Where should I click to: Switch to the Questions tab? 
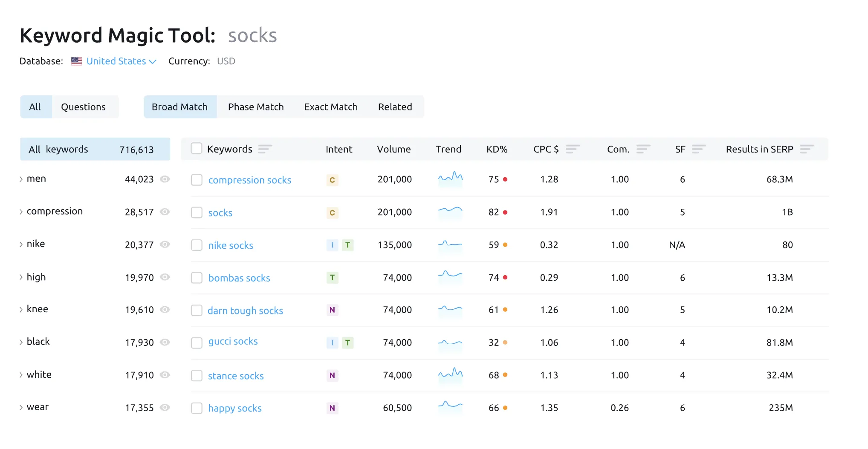pos(85,107)
